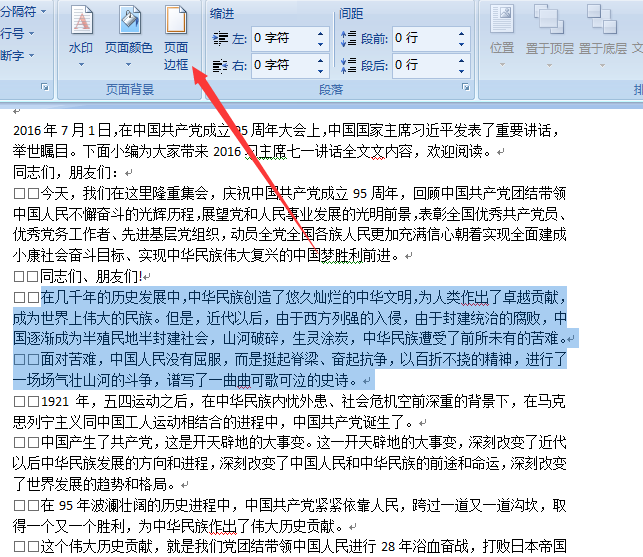The width and height of the screenshot is (643, 557).
Task: Expand the 置于顶层 dropdown arrow
Action: pos(549,65)
